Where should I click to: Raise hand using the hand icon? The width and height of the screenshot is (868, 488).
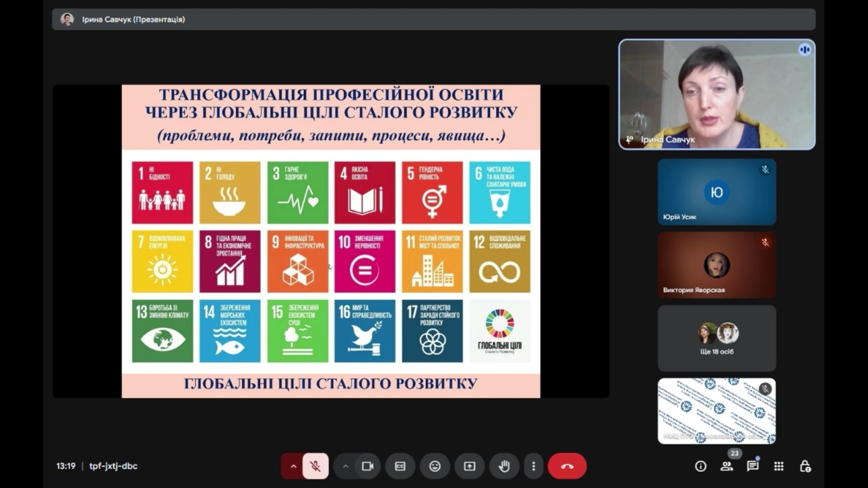[x=505, y=466]
